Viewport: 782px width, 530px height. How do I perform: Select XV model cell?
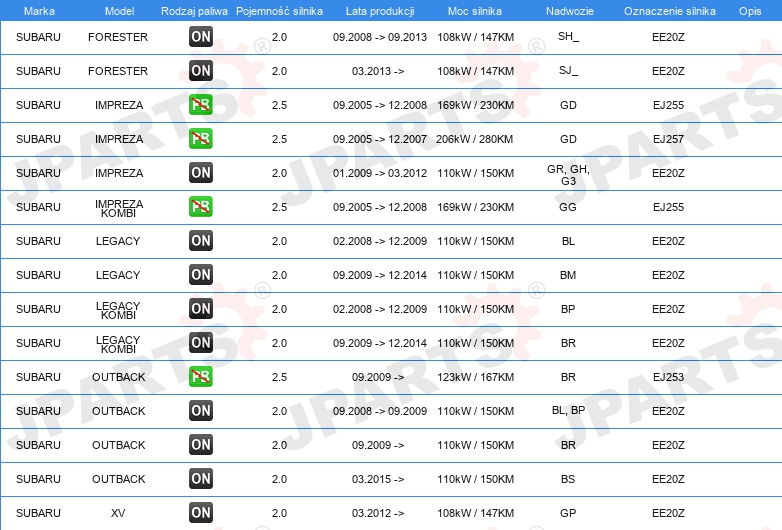[x=118, y=513]
